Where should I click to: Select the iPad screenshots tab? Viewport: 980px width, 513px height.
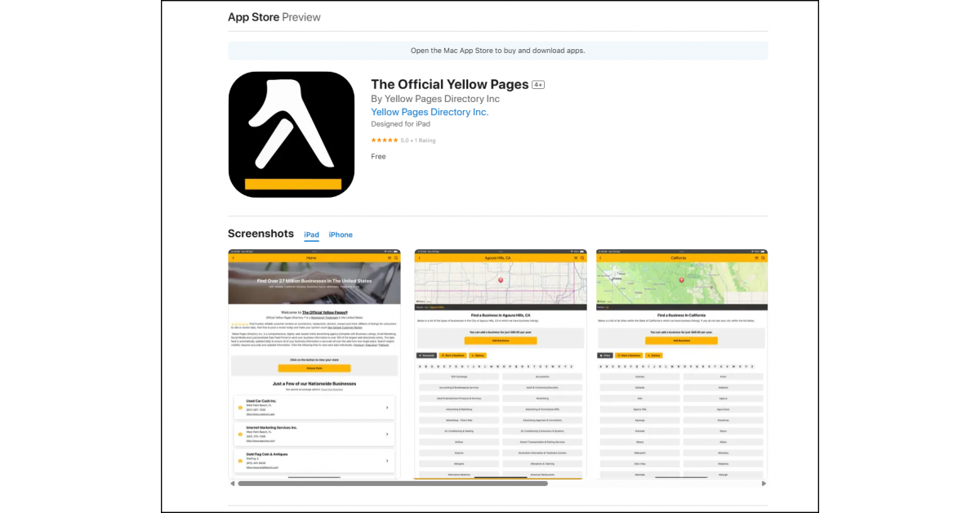pyautogui.click(x=311, y=234)
